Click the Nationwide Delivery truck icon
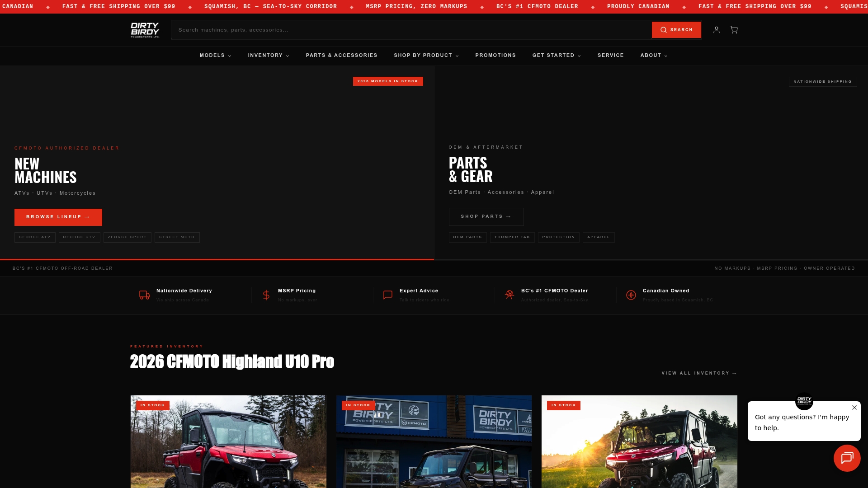868x488 pixels. point(145,295)
